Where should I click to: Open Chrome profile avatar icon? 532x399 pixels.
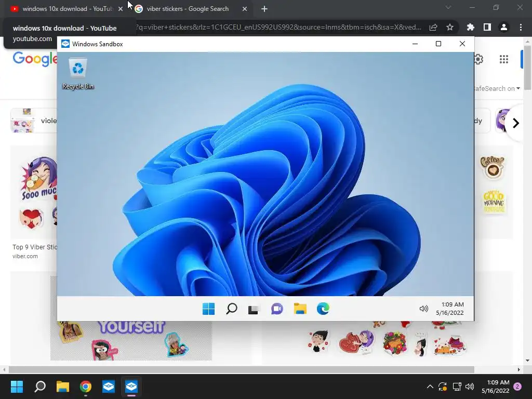[504, 27]
